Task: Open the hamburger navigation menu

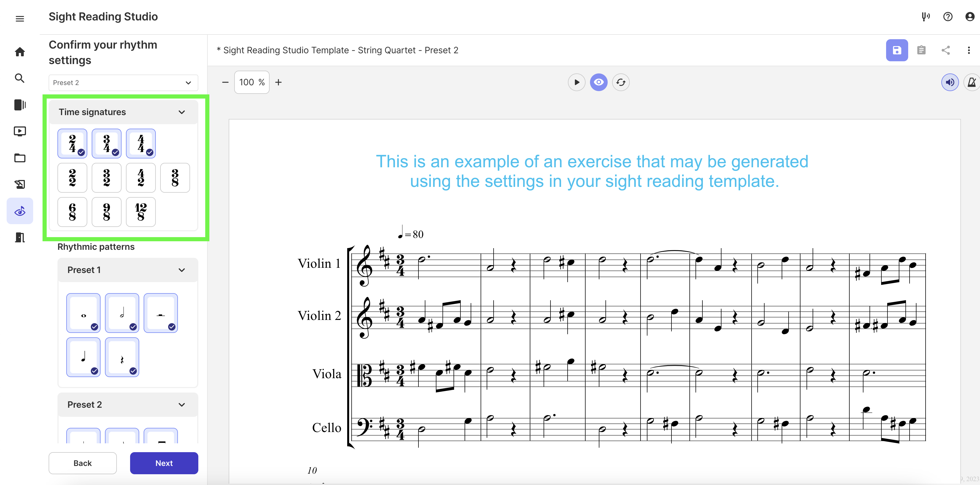Action: [20, 18]
